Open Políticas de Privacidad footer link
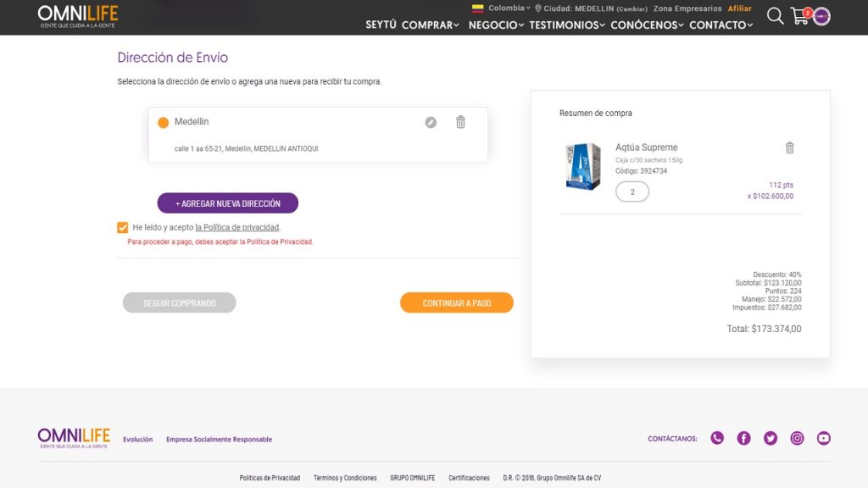Viewport: 868px width, 488px height. point(270,478)
